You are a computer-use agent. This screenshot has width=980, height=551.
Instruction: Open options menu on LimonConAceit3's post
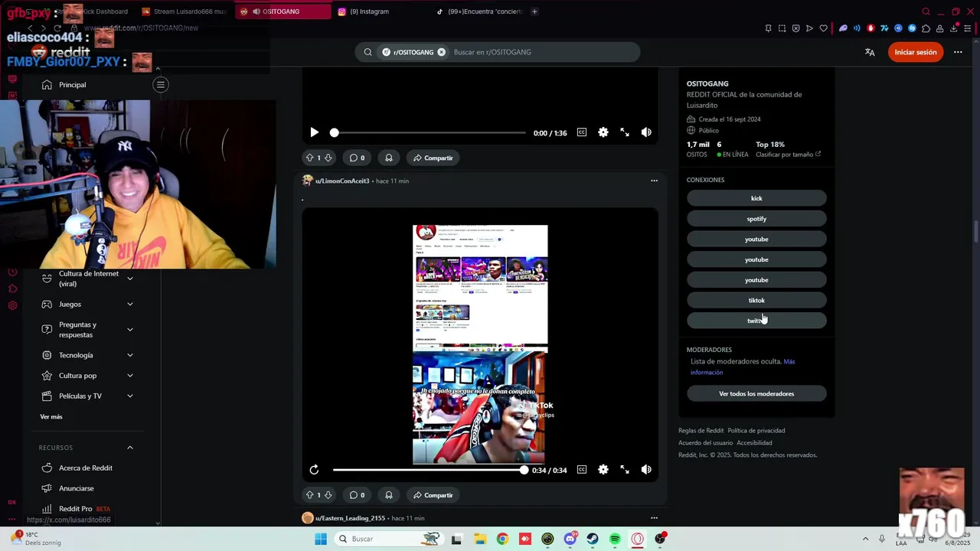[654, 181]
